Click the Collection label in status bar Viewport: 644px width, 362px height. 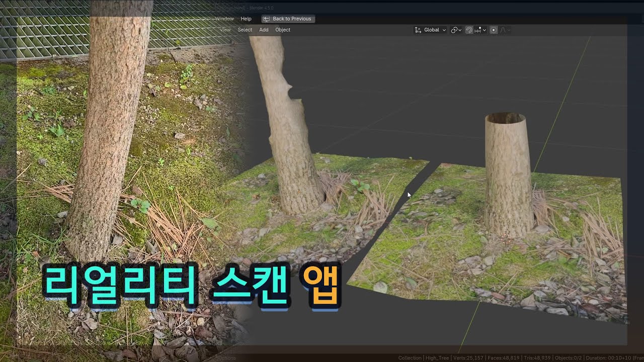click(410, 358)
